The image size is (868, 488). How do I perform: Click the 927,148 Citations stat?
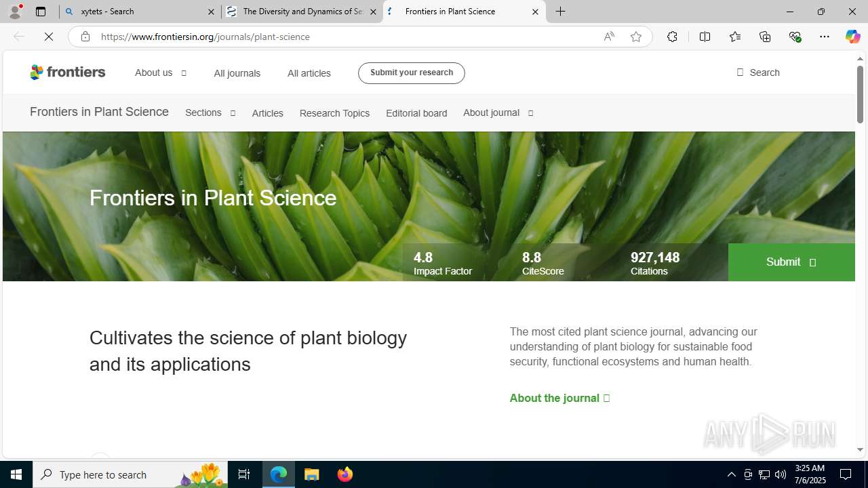[655, 263]
